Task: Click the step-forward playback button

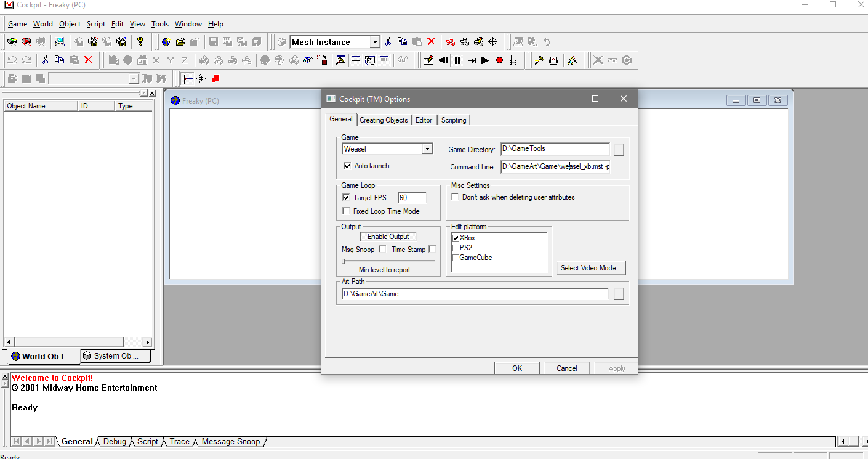Action: (472, 60)
